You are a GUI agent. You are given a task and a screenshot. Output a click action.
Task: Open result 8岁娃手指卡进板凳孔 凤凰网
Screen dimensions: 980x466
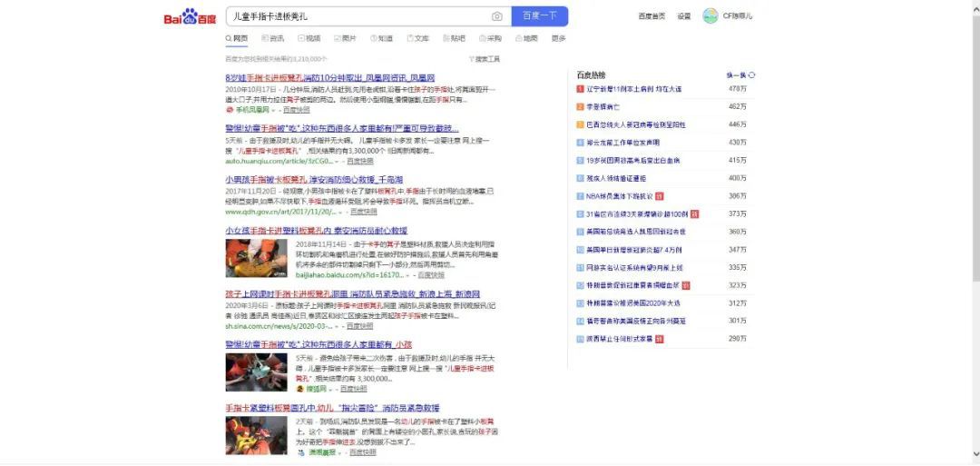(x=329, y=78)
